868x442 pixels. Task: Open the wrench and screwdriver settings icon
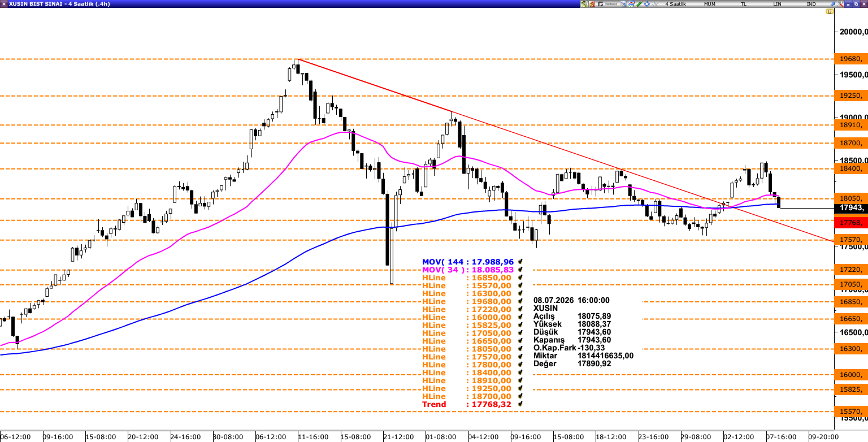point(840,4)
